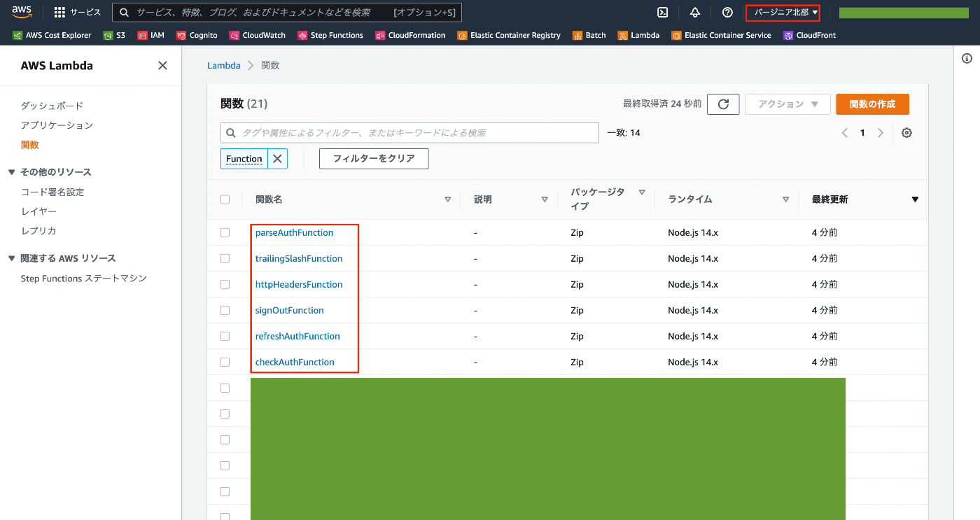Open the Batch bookmark
980x520 pixels.
[589, 35]
